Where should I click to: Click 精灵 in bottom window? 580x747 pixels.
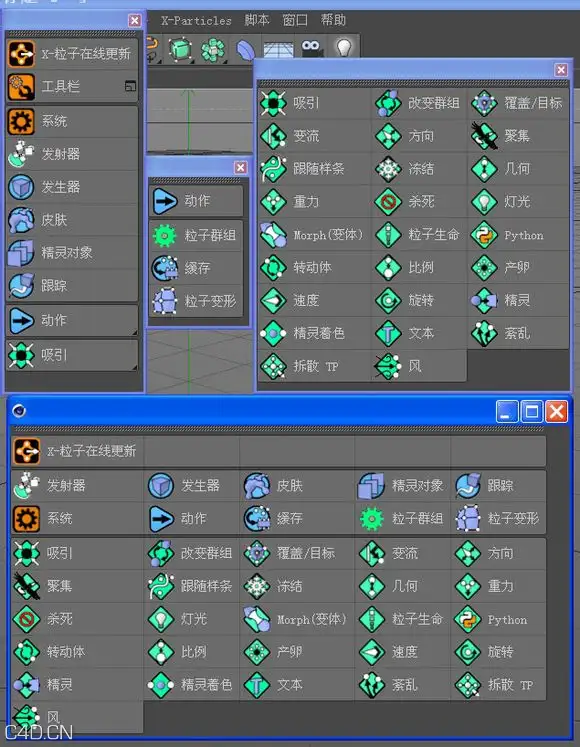pyautogui.click(x=78, y=685)
